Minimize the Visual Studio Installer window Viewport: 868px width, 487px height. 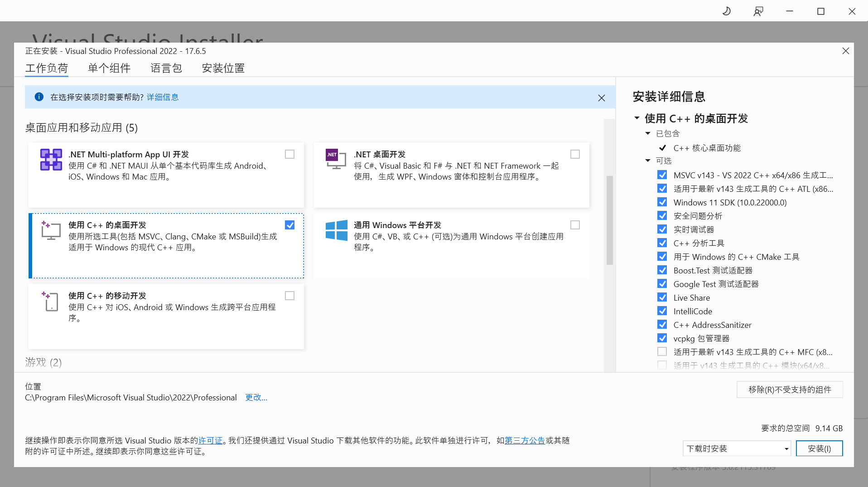[x=790, y=11]
